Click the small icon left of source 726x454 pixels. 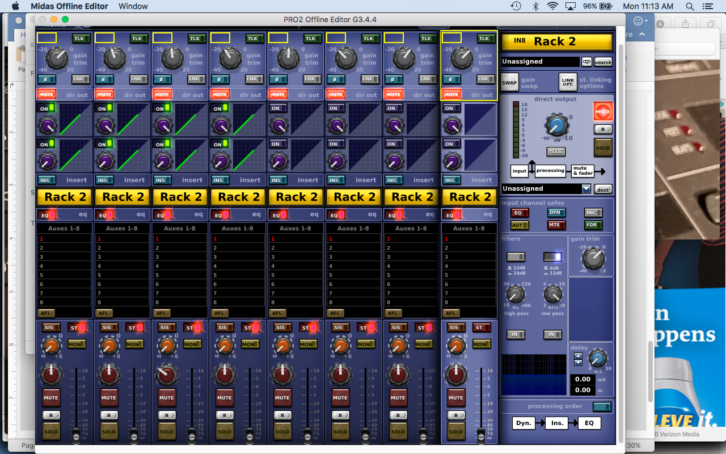[587, 62]
